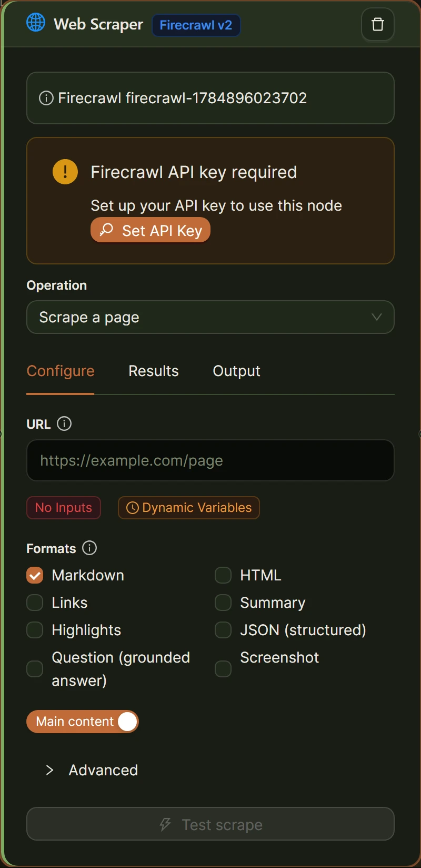Click the No Inputs badge
The width and height of the screenshot is (421, 868).
point(64,508)
